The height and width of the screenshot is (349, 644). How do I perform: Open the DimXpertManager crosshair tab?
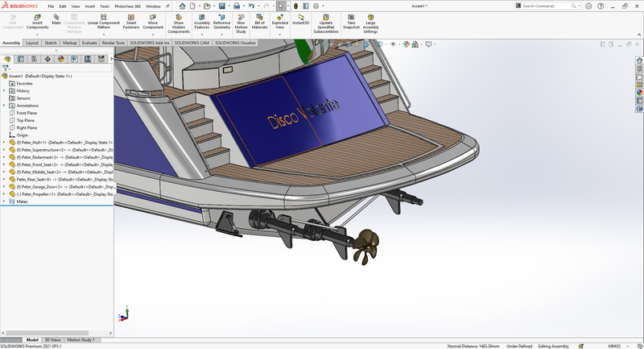tap(47, 59)
